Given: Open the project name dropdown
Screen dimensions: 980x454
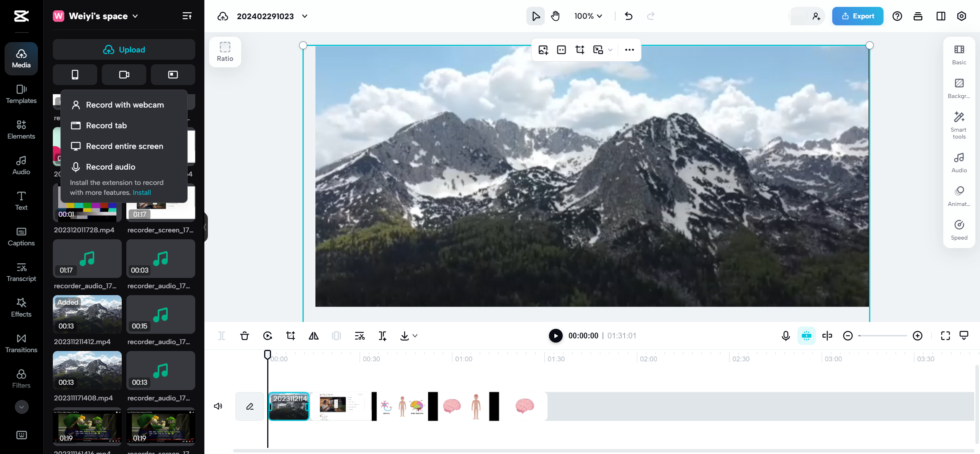Looking at the screenshot, I should click(304, 16).
